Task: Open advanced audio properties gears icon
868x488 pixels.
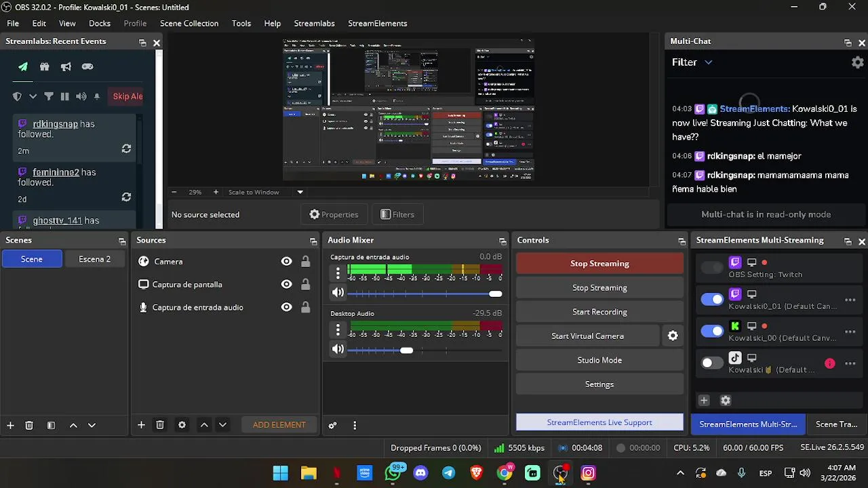Action: pyautogui.click(x=332, y=426)
